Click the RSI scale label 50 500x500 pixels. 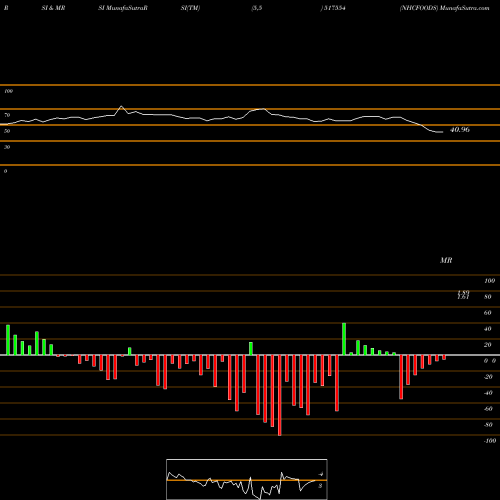point(7,131)
